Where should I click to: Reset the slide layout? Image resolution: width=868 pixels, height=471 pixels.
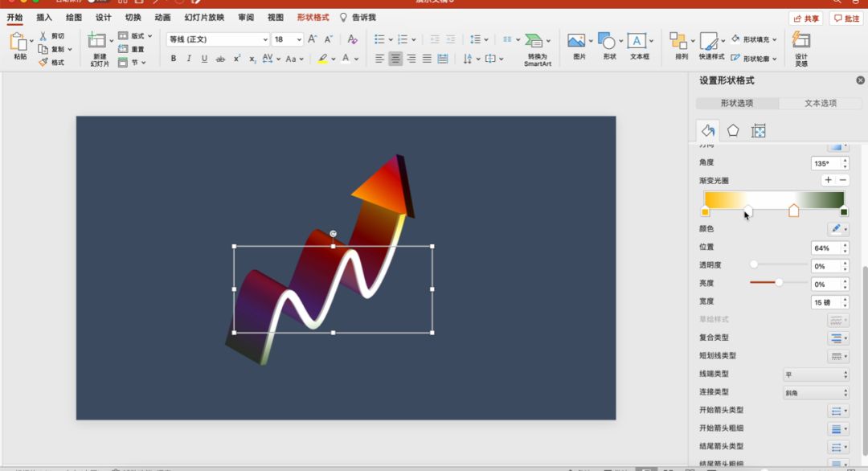(x=131, y=49)
